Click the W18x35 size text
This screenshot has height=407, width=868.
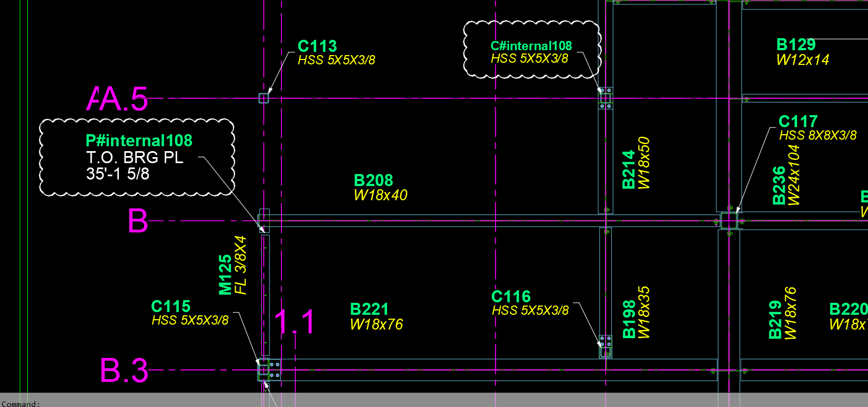click(644, 313)
